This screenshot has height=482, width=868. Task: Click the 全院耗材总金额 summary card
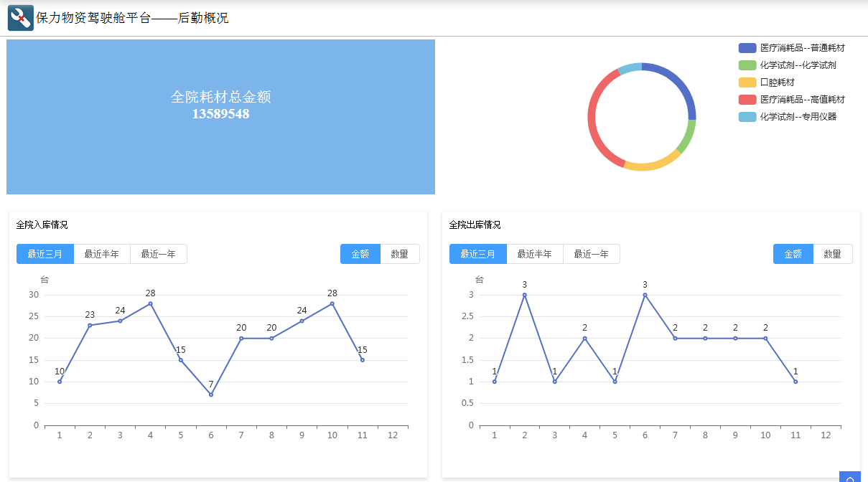click(220, 117)
